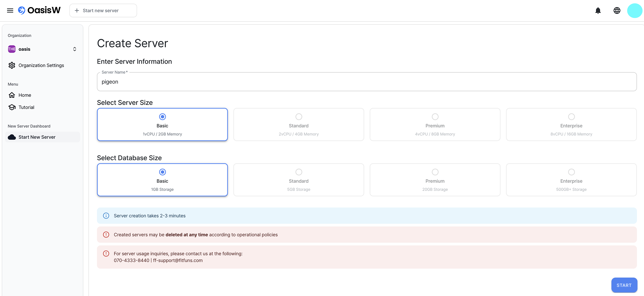Select Premium server size option

(x=435, y=124)
